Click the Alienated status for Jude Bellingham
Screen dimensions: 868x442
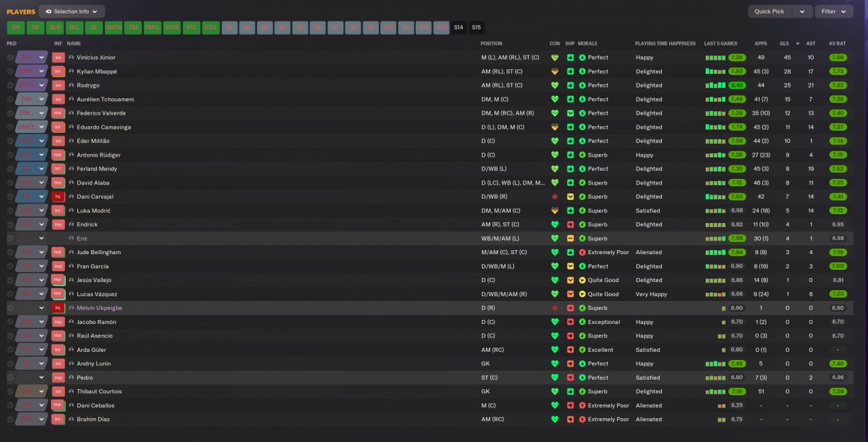click(x=648, y=252)
